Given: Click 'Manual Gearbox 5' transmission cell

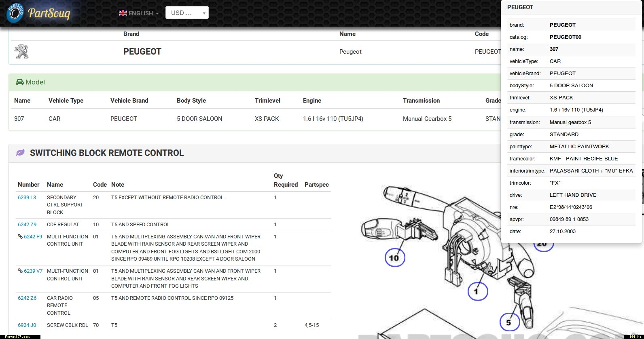Looking at the screenshot, I should coord(427,119).
